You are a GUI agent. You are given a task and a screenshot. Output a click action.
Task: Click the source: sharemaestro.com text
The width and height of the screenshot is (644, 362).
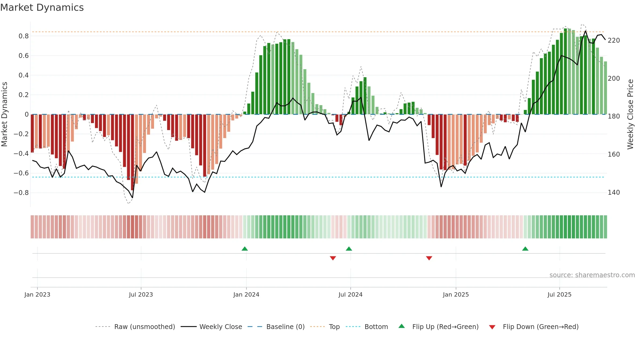592,275
